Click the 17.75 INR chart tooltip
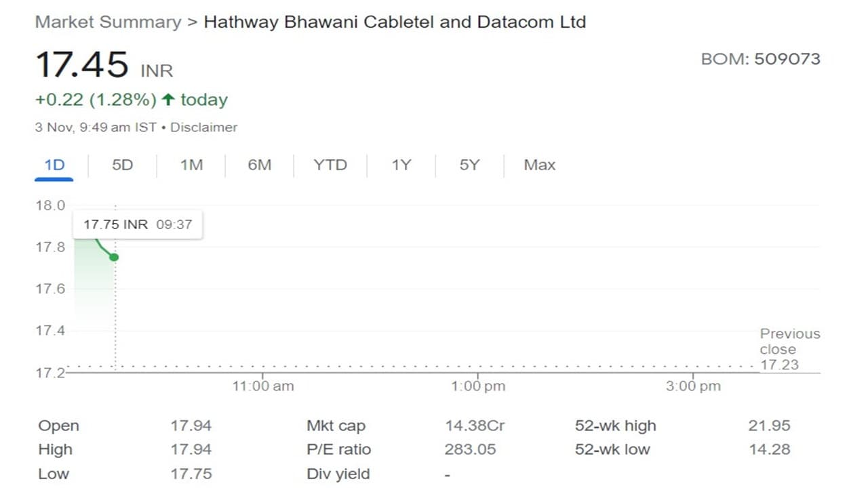The height and width of the screenshot is (488, 868). coord(138,224)
